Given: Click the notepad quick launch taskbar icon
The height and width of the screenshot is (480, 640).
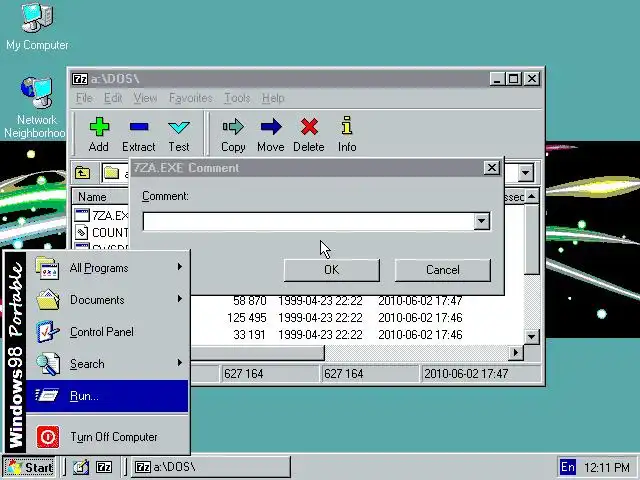Looking at the screenshot, I should tap(81, 467).
